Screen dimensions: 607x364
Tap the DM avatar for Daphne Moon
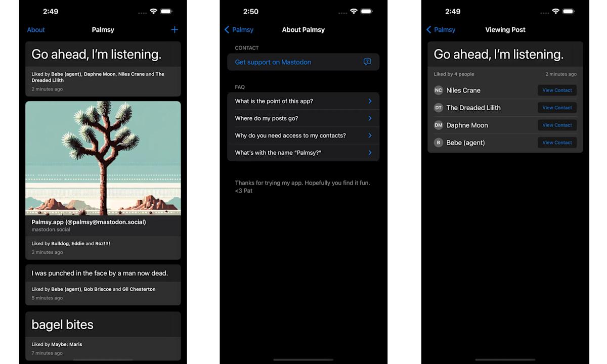pyautogui.click(x=439, y=125)
